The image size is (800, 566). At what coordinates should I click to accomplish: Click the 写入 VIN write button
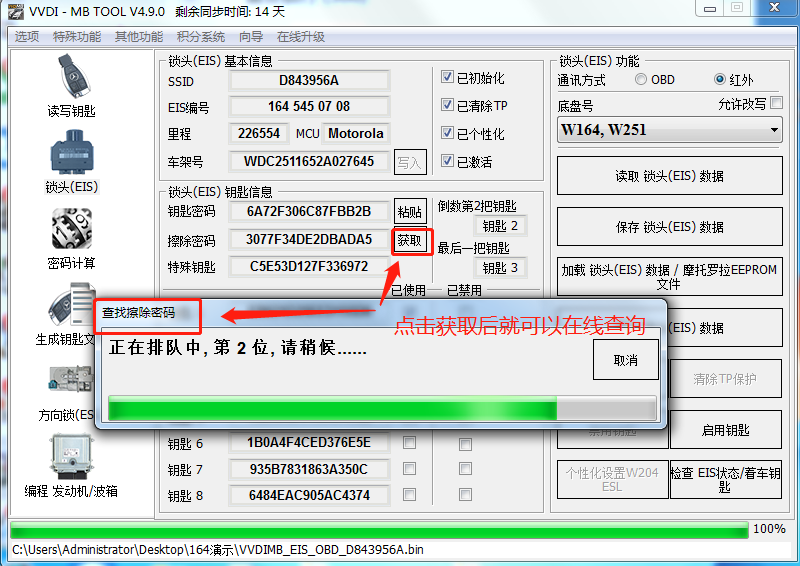point(410,162)
